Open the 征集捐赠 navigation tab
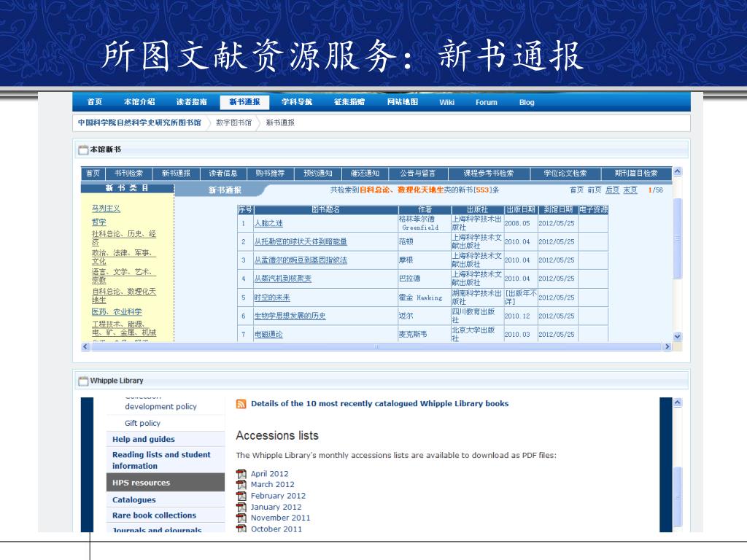This screenshot has width=747, height=560. (349, 102)
